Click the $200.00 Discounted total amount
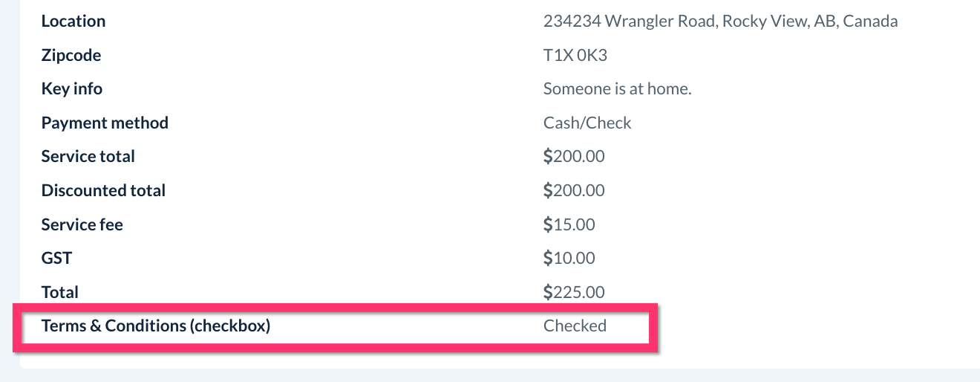 pyautogui.click(x=574, y=191)
